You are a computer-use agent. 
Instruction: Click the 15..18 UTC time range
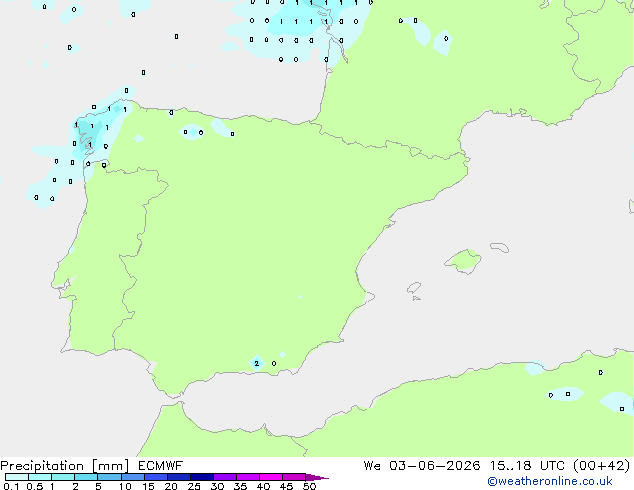tap(527, 466)
